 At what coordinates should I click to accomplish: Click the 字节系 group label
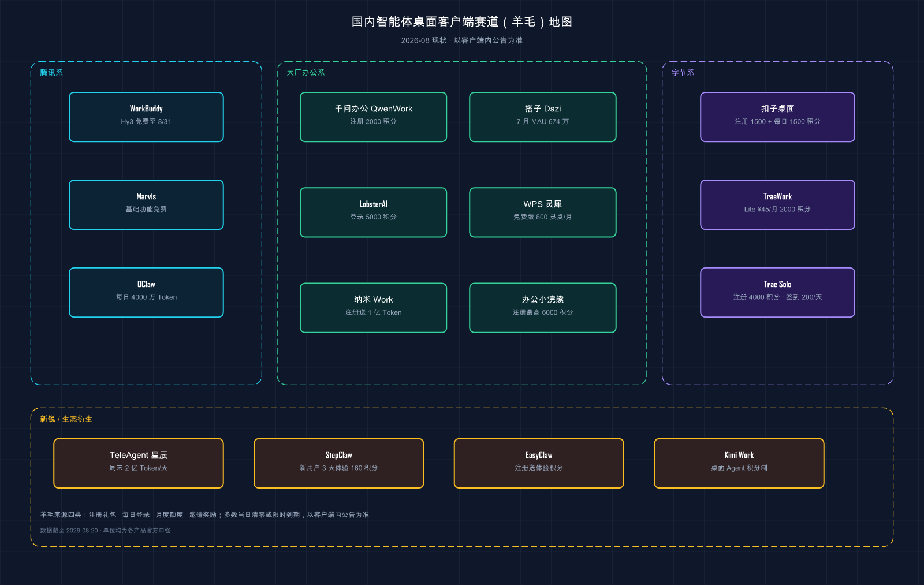coord(683,73)
